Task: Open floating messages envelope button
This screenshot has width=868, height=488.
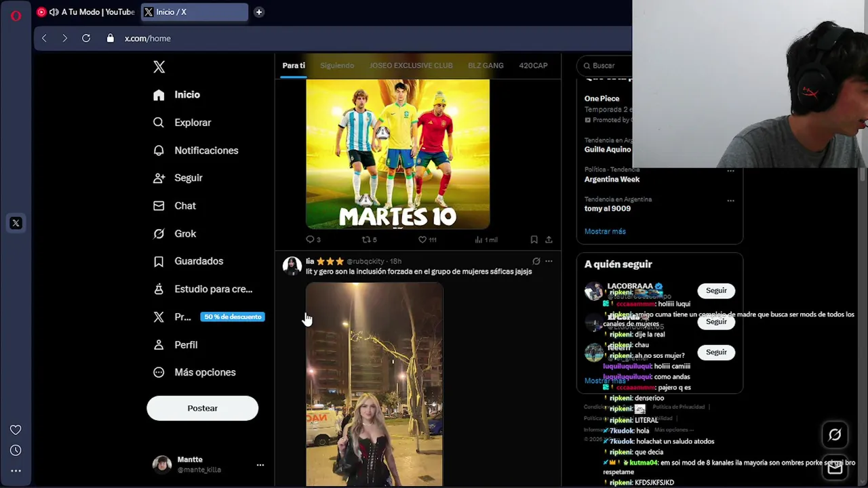Action: click(x=835, y=468)
